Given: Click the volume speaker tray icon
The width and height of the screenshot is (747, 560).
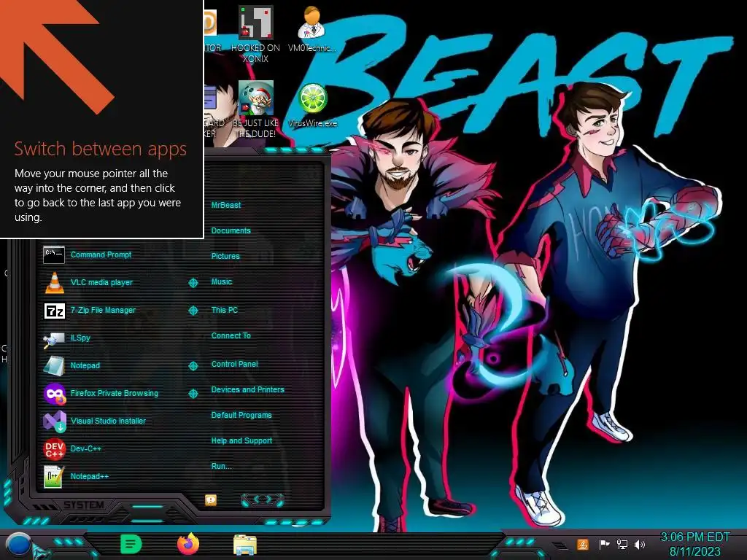Looking at the screenshot, I should [x=640, y=544].
